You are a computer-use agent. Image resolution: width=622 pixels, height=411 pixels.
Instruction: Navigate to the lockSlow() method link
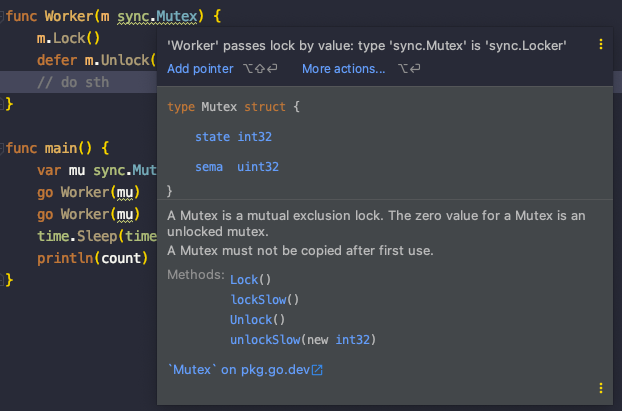264,299
